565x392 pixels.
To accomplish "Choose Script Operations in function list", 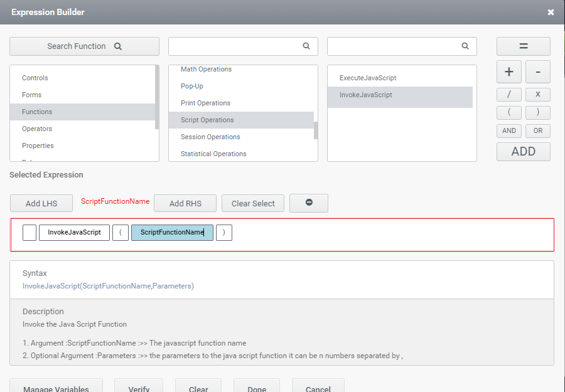I will coord(207,120).
